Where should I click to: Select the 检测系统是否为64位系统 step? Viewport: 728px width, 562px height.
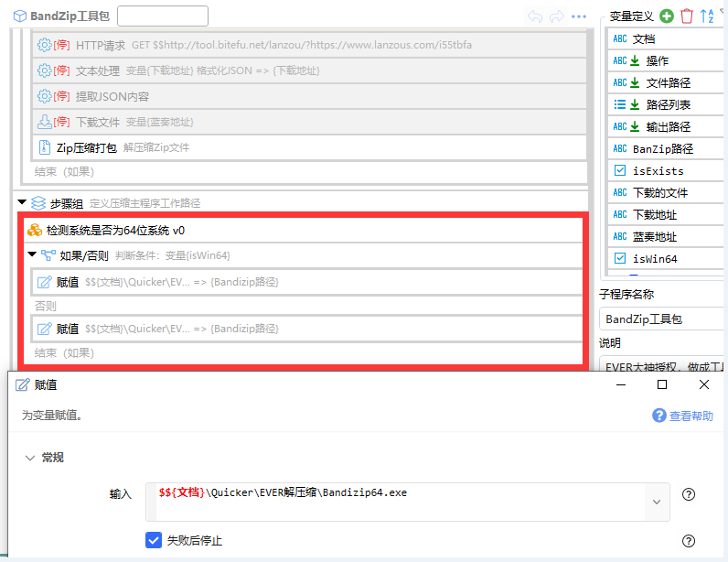pyautogui.click(x=303, y=230)
